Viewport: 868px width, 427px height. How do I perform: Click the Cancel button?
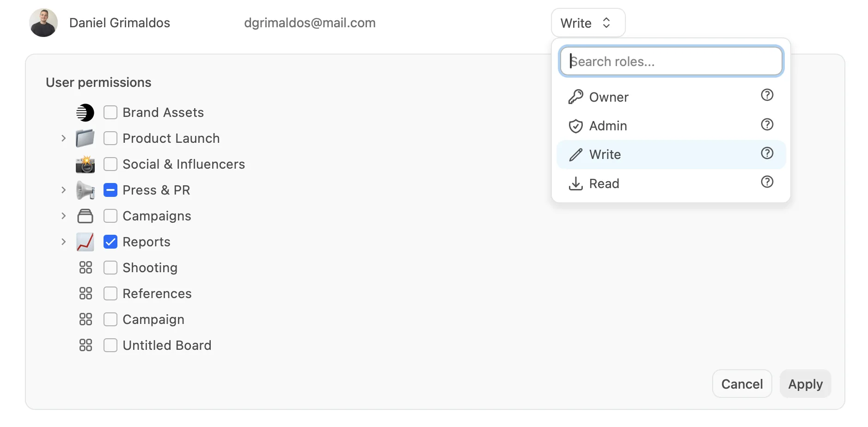tap(742, 384)
